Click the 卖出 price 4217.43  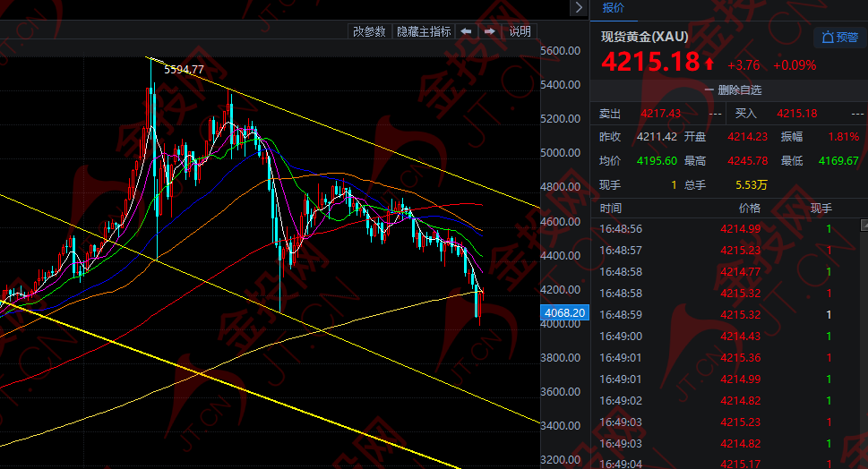pos(660,114)
